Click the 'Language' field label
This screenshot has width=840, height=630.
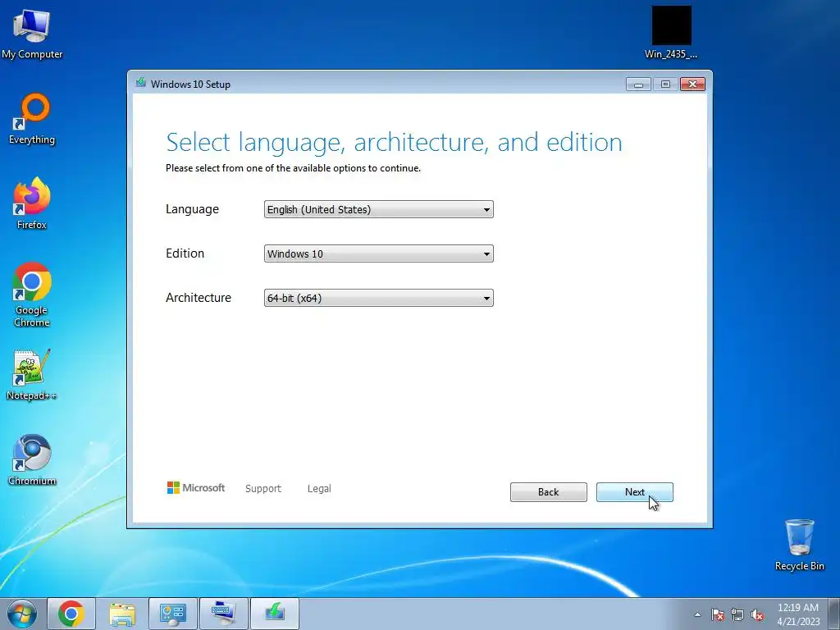(192, 209)
